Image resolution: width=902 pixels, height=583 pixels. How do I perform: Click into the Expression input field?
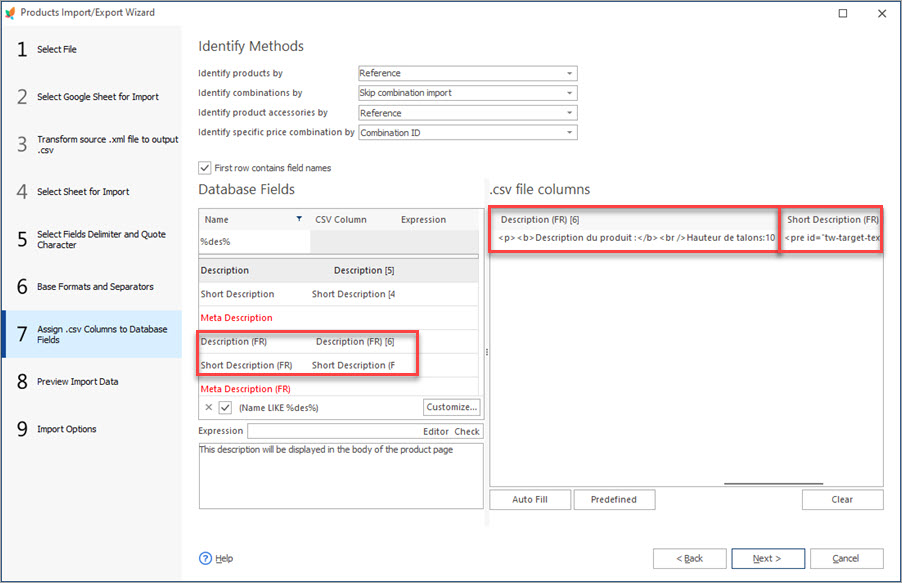334,431
